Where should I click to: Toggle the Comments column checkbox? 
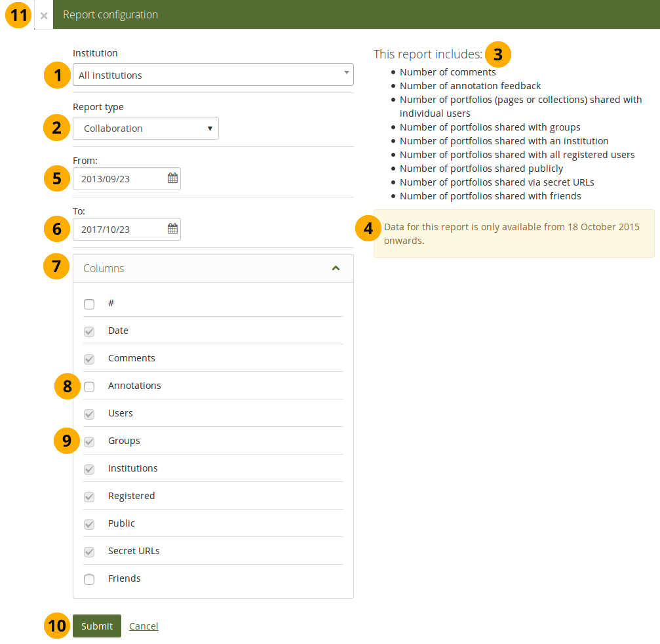pyautogui.click(x=89, y=359)
